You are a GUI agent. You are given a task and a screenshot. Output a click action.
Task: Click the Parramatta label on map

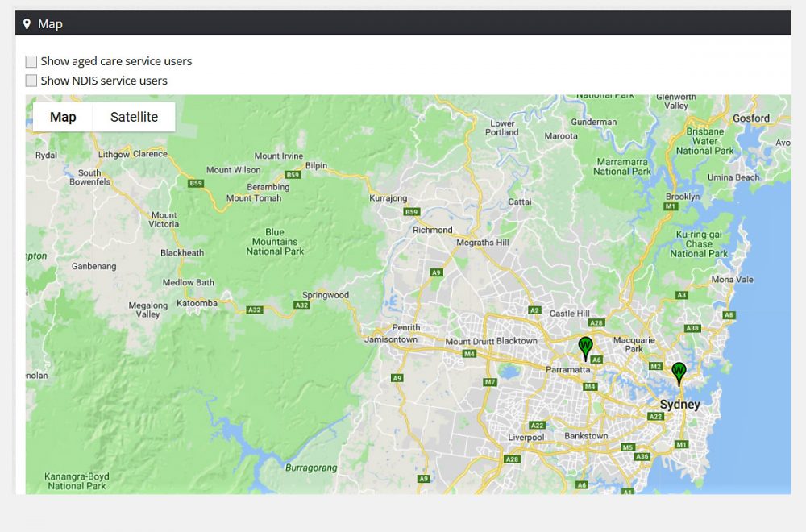[x=568, y=369]
